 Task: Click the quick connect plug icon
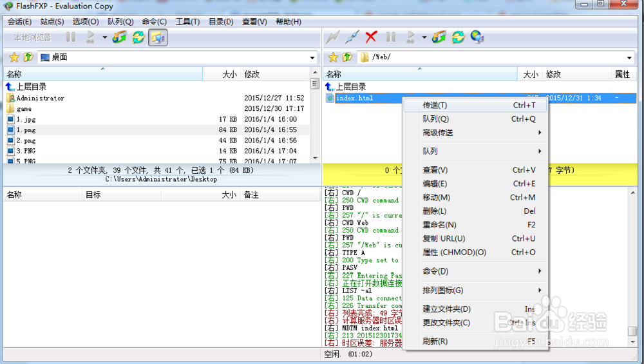pos(352,37)
